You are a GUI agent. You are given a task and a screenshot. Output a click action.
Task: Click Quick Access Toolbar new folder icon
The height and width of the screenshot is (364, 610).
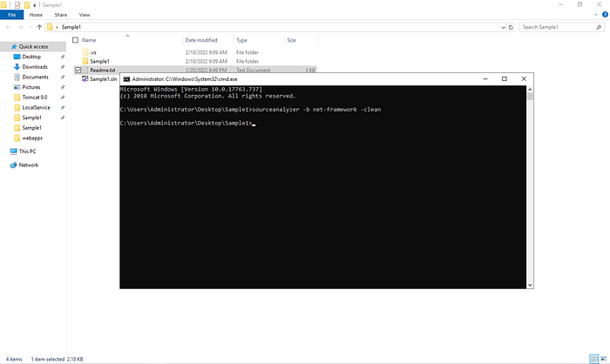26,5
